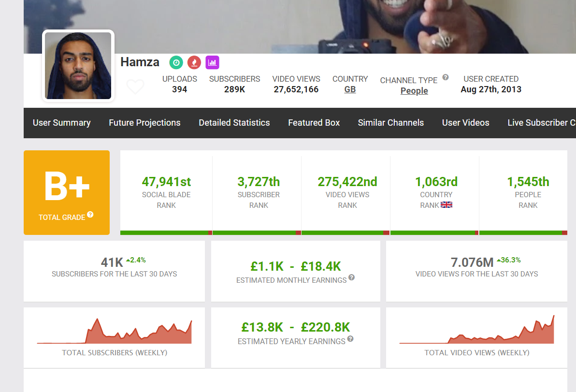Click the UK flag beside Country Rank
Viewport: 576px width, 392px height.
coord(446,205)
